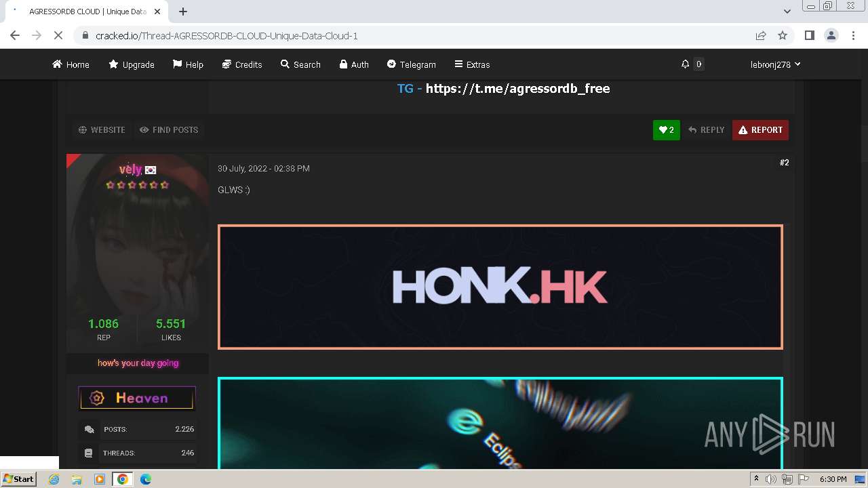Open the Eclipse banner image
Viewport: 868px width, 488px height.
pyautogui.click(x=500, y=423)
